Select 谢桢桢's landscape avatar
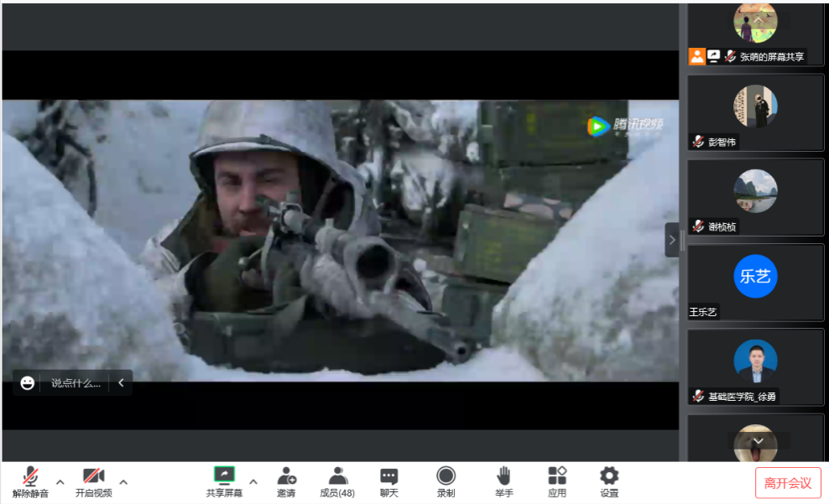 (x=755, y=191)
